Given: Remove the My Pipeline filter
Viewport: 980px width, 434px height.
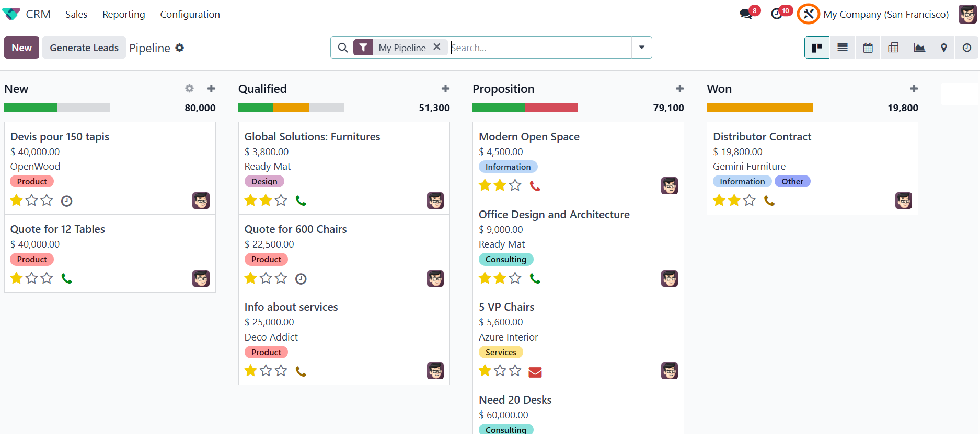Looking at the screenshot, I should point(437,47).
